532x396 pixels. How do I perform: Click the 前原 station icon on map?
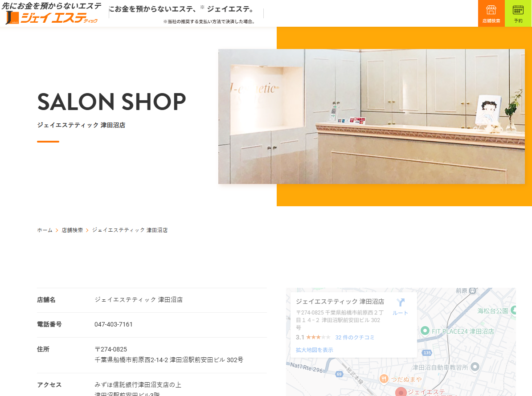tap(473, 291)
